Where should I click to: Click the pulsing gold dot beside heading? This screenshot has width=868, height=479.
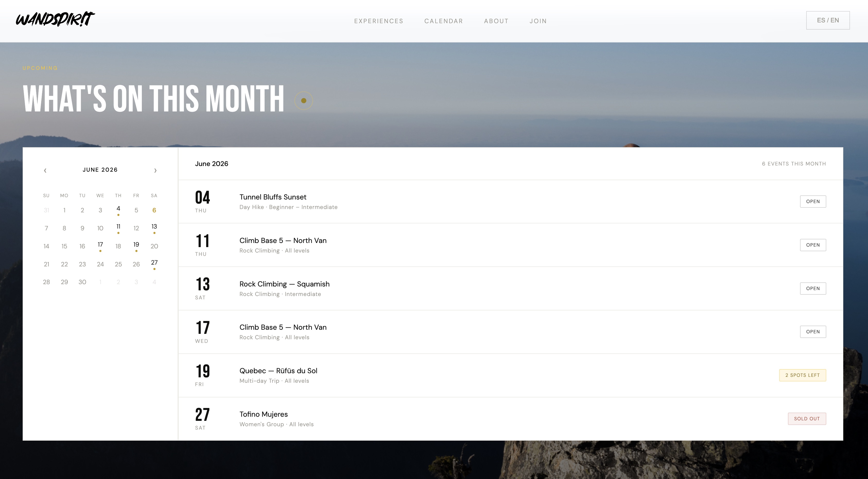(303, 101)
